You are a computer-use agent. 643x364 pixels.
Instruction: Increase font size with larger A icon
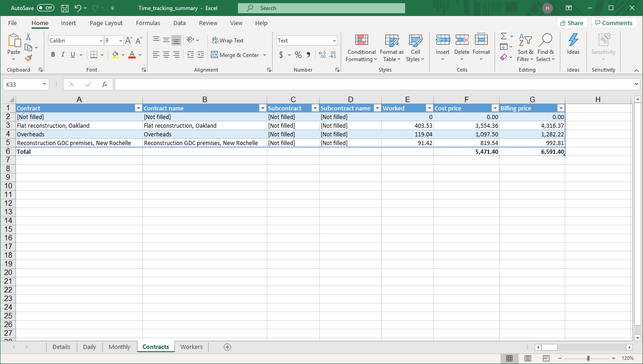point(129,41)
